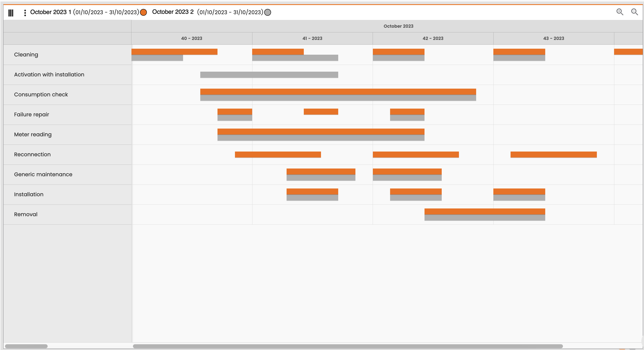Select the Installation row label
Screen dimensions: 644x350
tap(29, 194)
